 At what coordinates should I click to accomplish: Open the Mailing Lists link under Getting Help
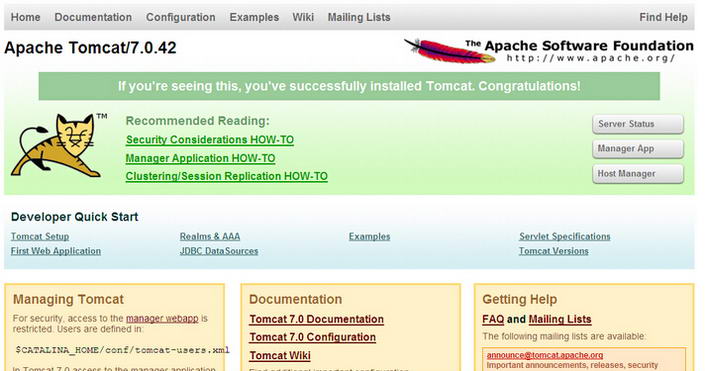click(560, 319)
